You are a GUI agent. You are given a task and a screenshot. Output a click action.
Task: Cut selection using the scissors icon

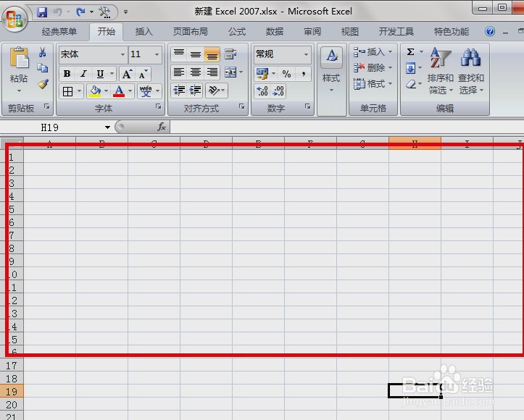43,52
